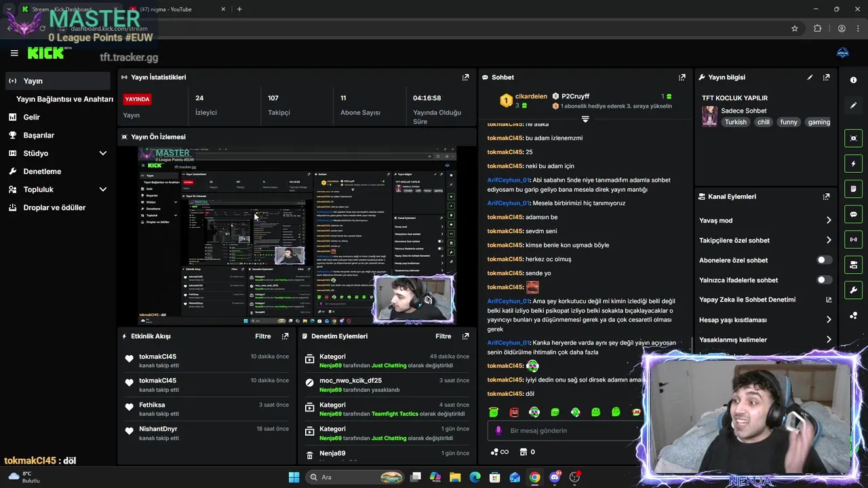Open Chrome extensions puzzle icon

[817, 28]
